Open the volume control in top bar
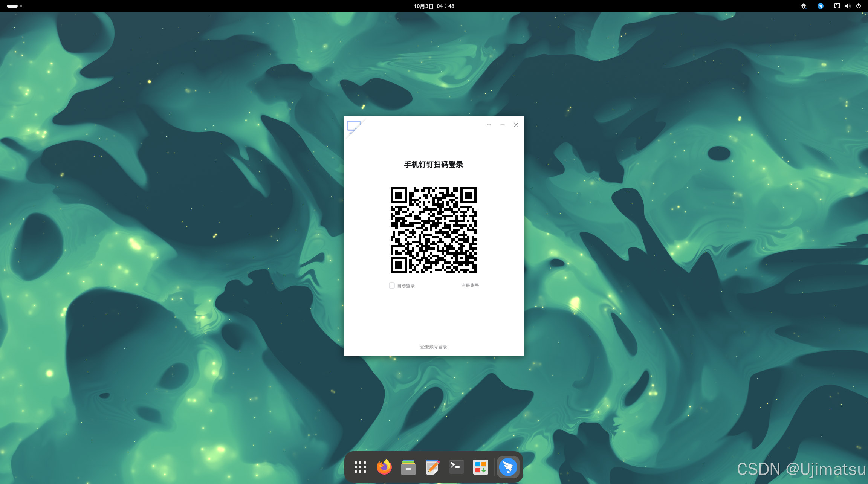 point(848,6)
